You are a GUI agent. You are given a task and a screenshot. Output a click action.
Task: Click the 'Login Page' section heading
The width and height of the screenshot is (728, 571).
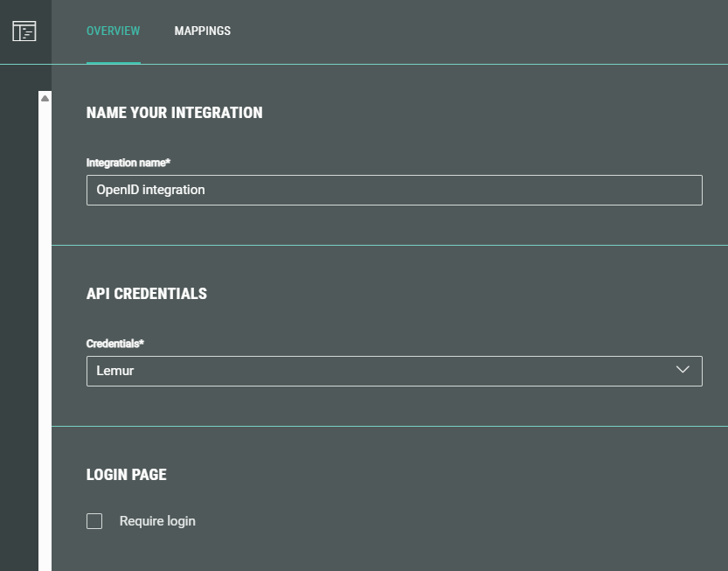126,475
